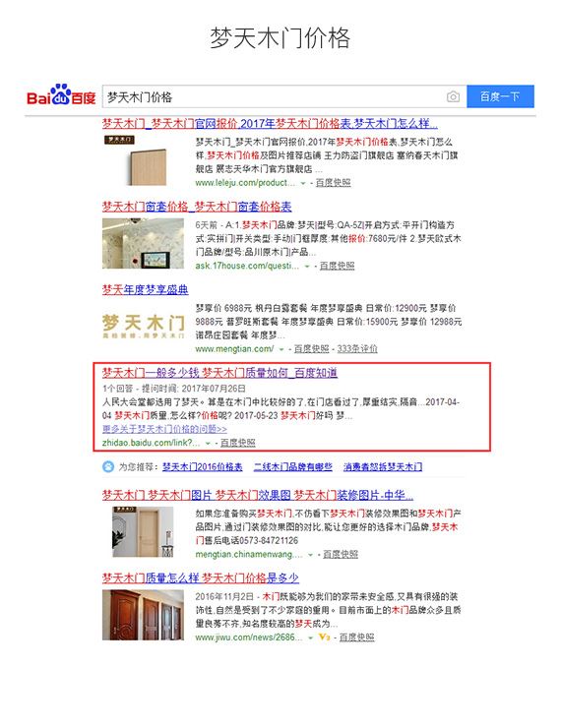Expand dropdown arrow beside ask.17house.com URL
561x728 pixels.
pos(306,267)
